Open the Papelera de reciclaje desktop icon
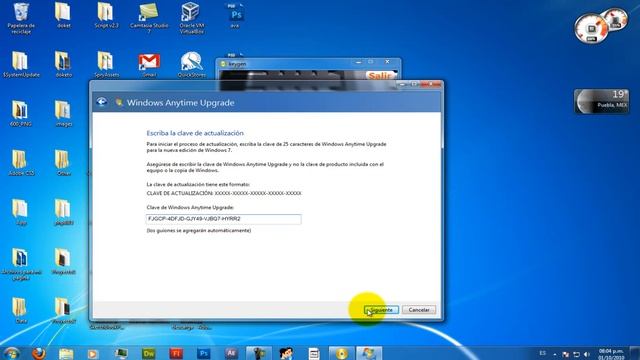Image resolution: width=640 pixels, height=360 pixels. (x=21, y=18)
